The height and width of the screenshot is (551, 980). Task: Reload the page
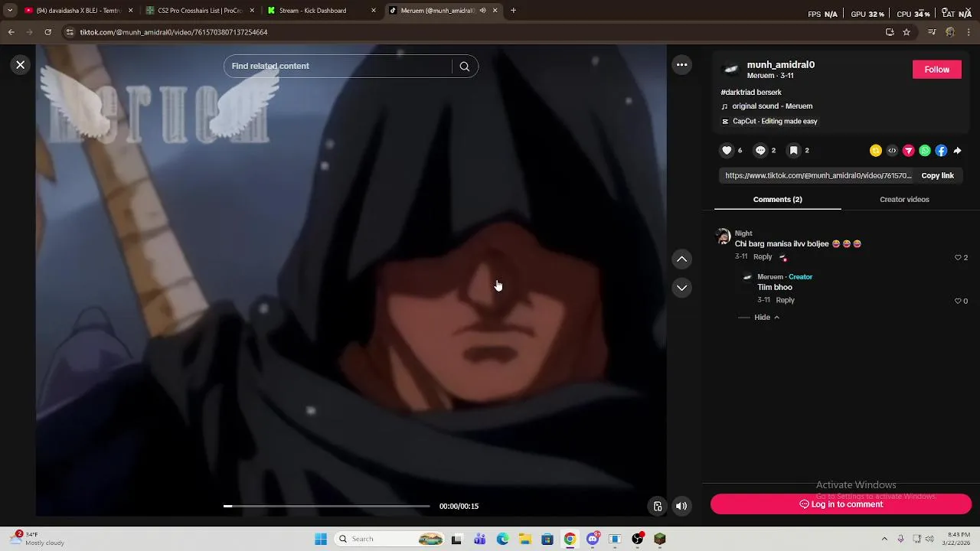(x=47, y=32)
